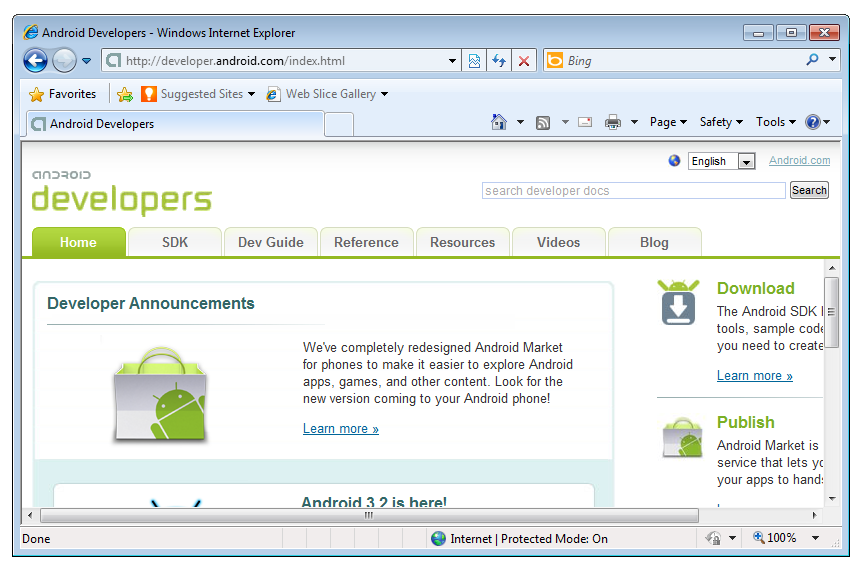Image resolution: width=862 pixels, height=571 pixels.
Task: Click the vertical scrollbar thumb
Action: tap(831, 312)
